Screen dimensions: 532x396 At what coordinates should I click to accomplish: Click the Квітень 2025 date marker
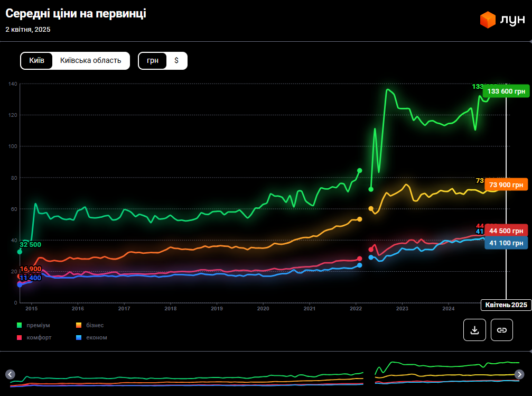pos(506,305)
